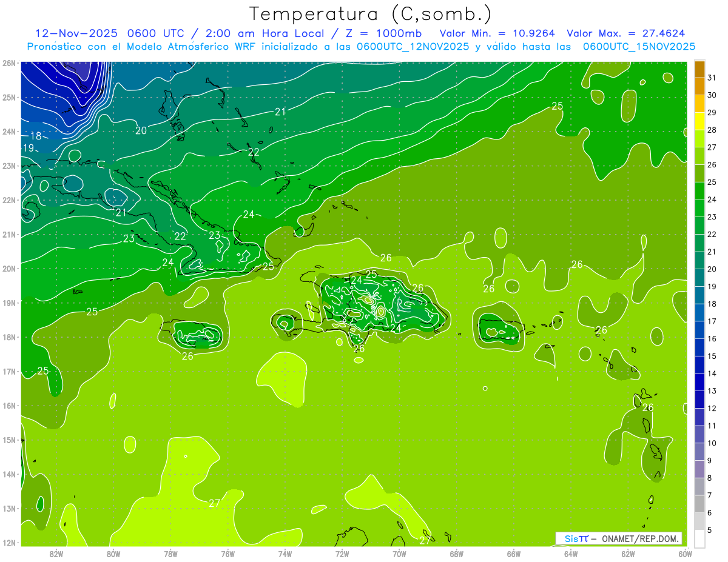
Task: Click the longitude axis label '60W'
Action: pyautogui.click(x=686, y=554)
